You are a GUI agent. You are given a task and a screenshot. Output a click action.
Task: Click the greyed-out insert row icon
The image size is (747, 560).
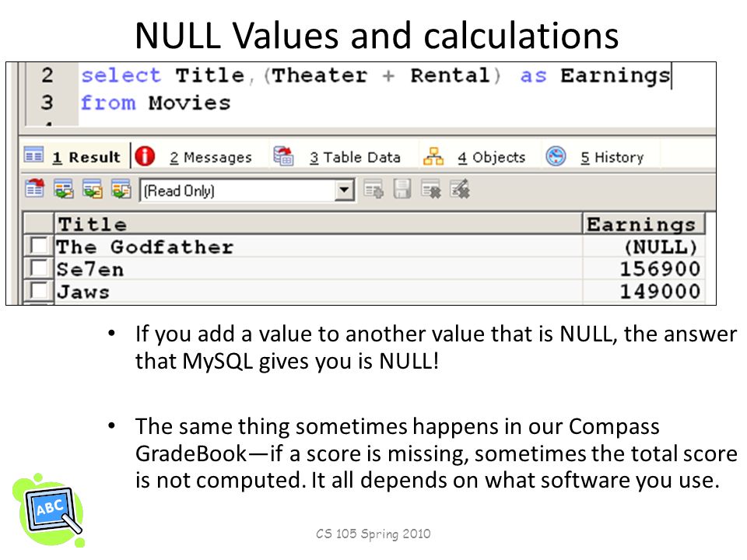(x=373, y=190)
